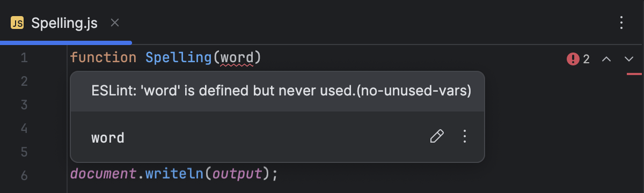Click the JS file type icon
Screen dimensions: 644x193
17,23
